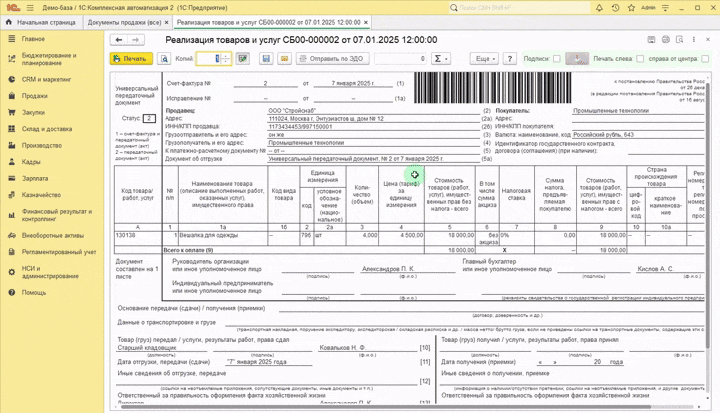Click НСИ и администрирование gear icon

click(x=11, y=272)
